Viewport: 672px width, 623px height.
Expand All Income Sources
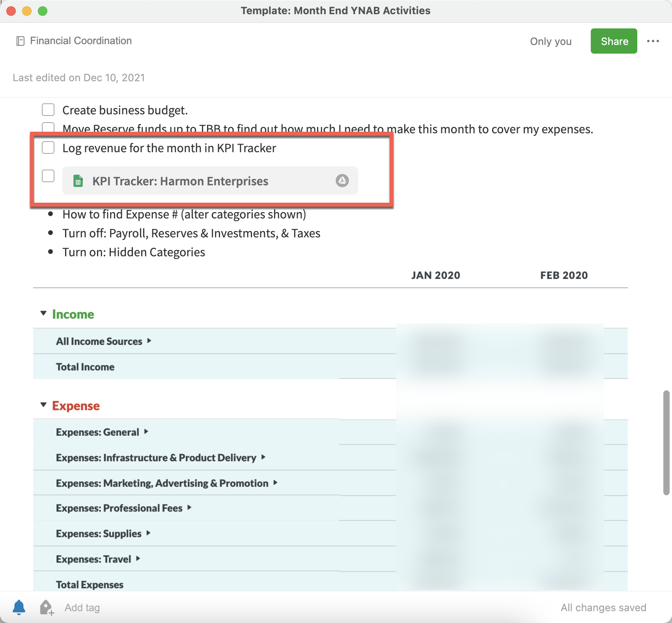[x=150, y=341]
